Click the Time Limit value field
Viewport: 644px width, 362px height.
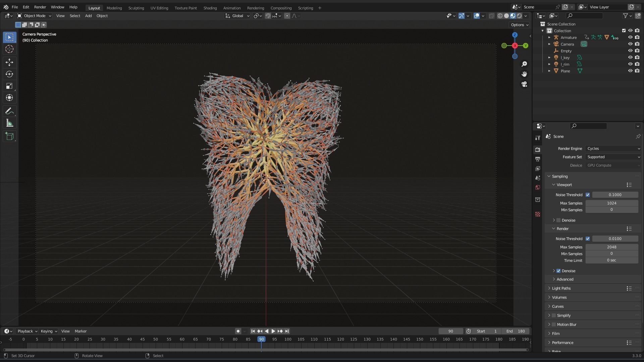[x=612, y=260]
